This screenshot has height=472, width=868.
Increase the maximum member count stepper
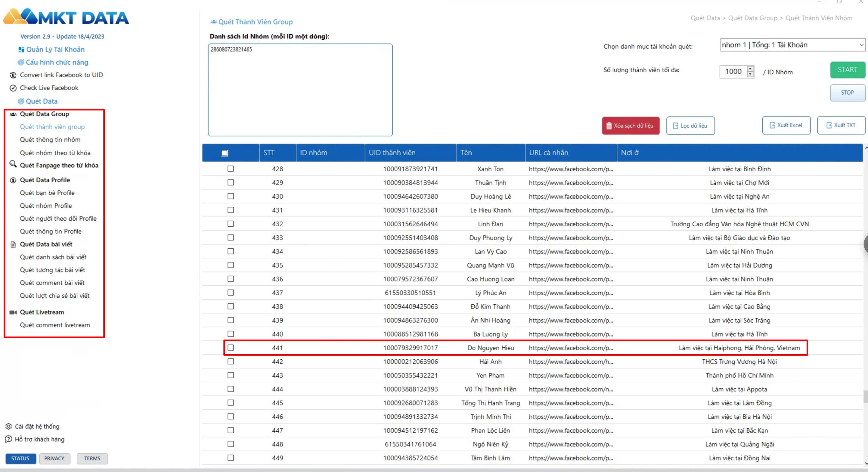pos(750,68)
